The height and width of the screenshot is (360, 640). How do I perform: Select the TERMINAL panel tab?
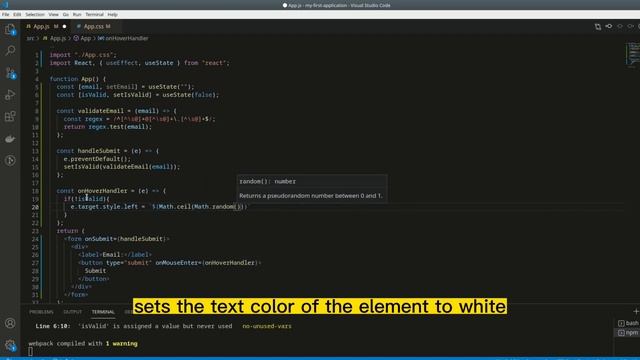(103, 312)
